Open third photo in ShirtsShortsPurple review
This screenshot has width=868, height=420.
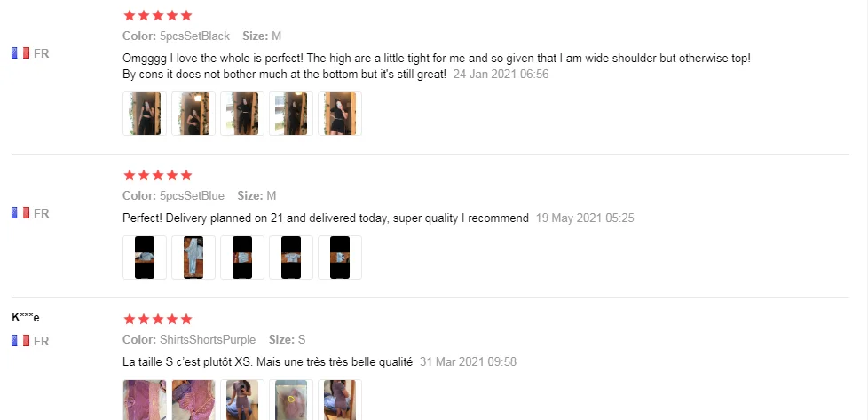242,400
